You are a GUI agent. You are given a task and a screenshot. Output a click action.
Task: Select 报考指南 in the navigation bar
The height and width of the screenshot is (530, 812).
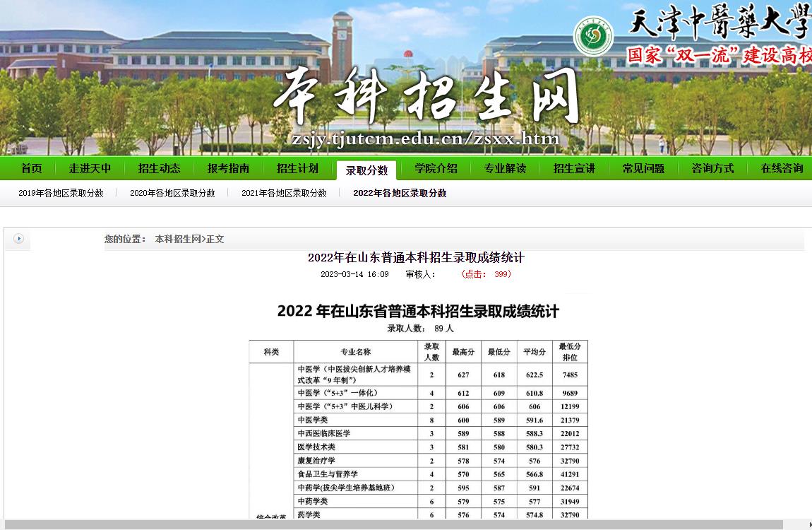pos(228,168)
